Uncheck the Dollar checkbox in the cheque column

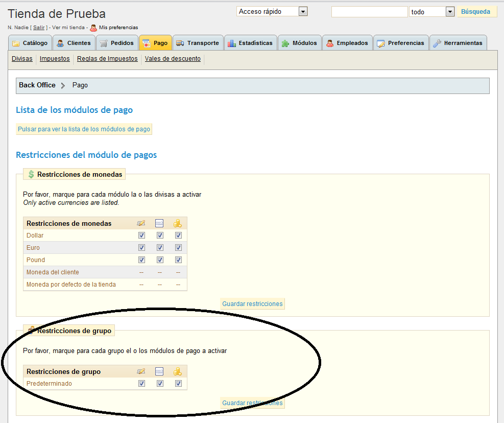click(141, 236)
